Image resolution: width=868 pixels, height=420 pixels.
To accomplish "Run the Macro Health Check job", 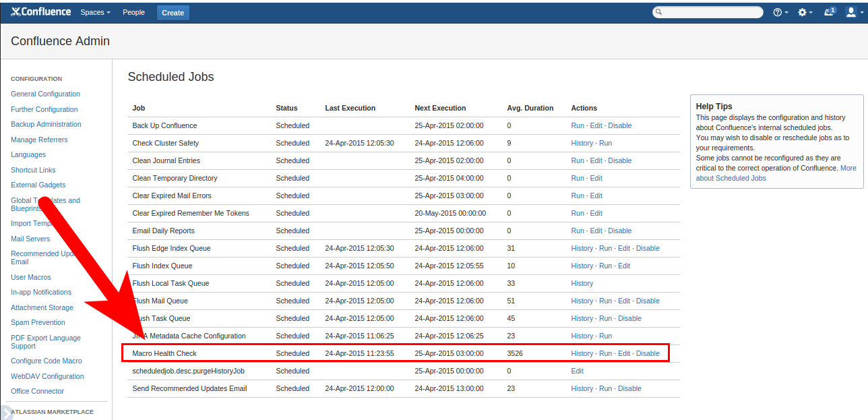I will click(x=605, y=354).
